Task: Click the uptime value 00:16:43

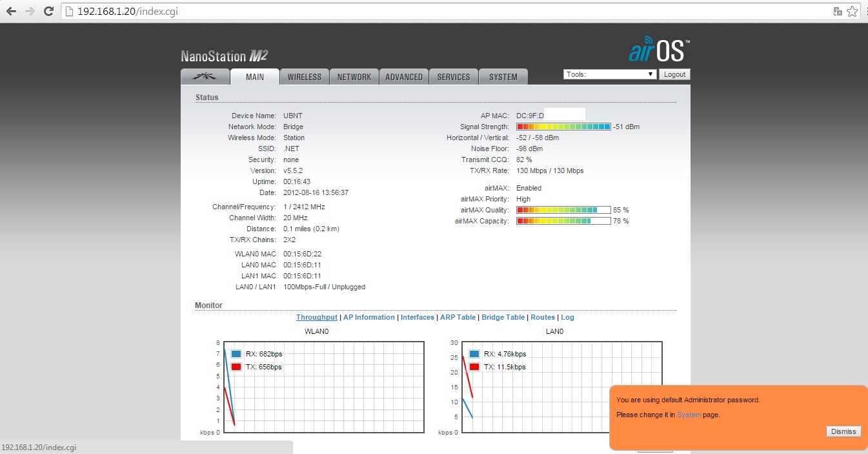Action: [x=297, y=181]
